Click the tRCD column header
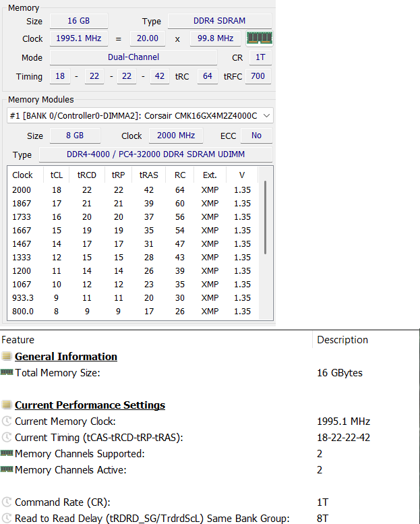The height and width of the screenshot is (524, 420). [x=87, y=175]
